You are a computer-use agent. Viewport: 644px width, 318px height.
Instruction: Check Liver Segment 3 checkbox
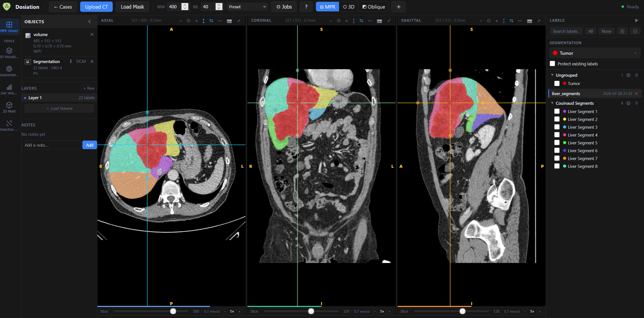tap(557, 127)
